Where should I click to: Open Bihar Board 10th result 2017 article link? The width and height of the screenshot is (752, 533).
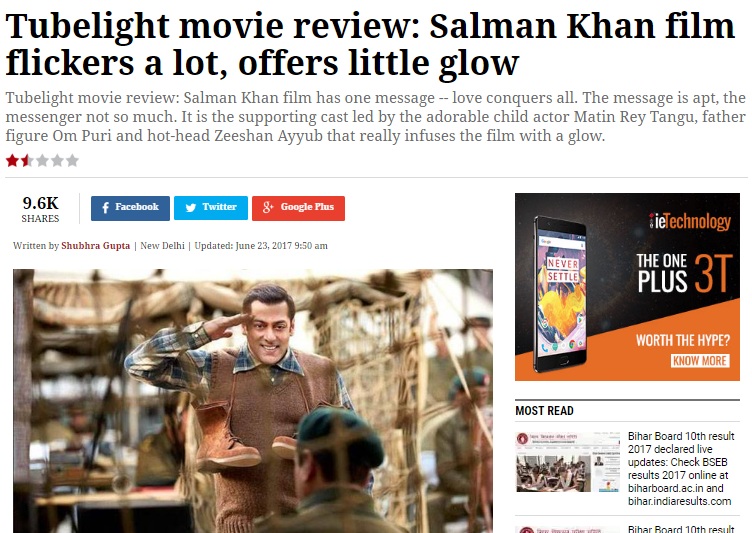click(x=681, y=469)
